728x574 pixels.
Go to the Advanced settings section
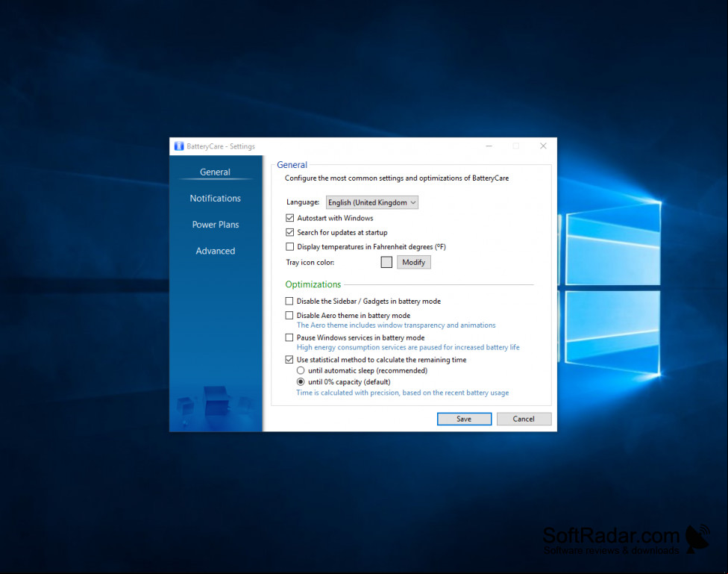[216, 251]
